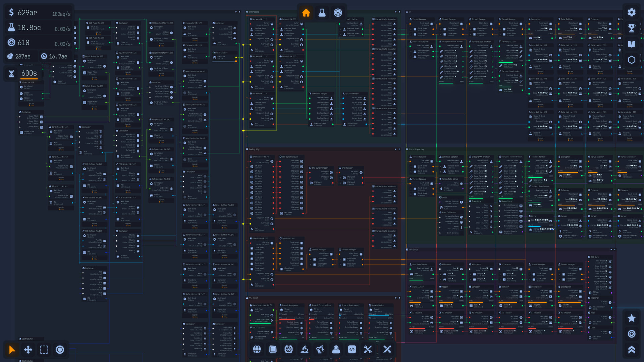644x362 pixels.
Task: Activate the orange pointer select mode
Action: click(x=12, y=350)
